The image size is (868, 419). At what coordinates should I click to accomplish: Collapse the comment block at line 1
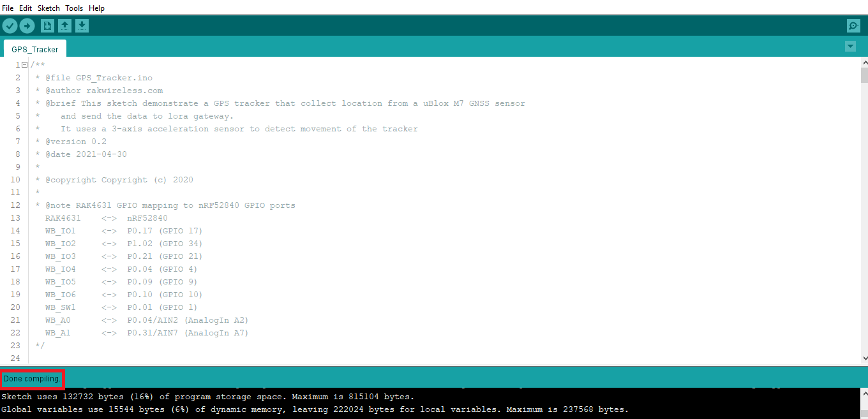(x=24, y=65)
